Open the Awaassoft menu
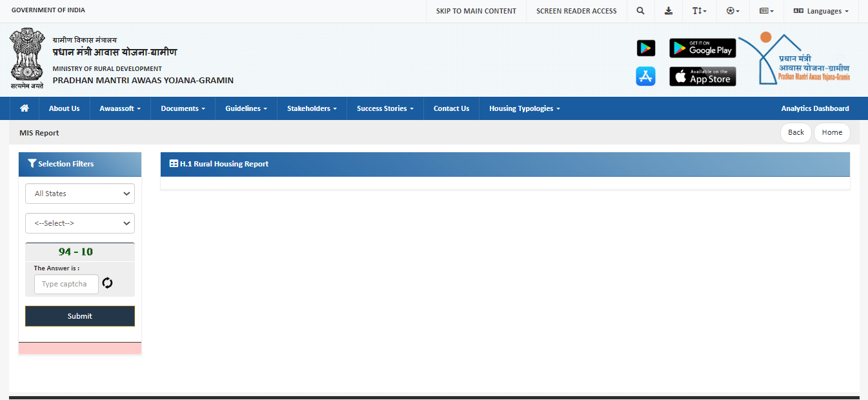 coord(120,108)
